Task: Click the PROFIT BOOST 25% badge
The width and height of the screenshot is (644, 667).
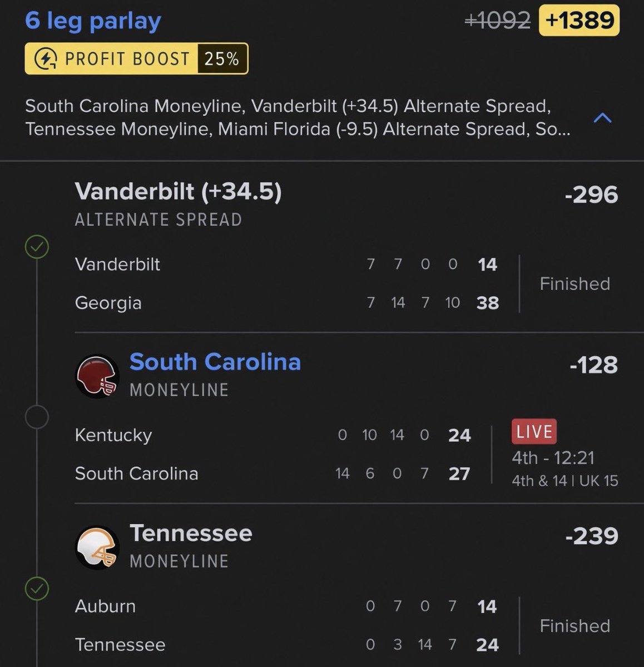Action: click(136, 59)
